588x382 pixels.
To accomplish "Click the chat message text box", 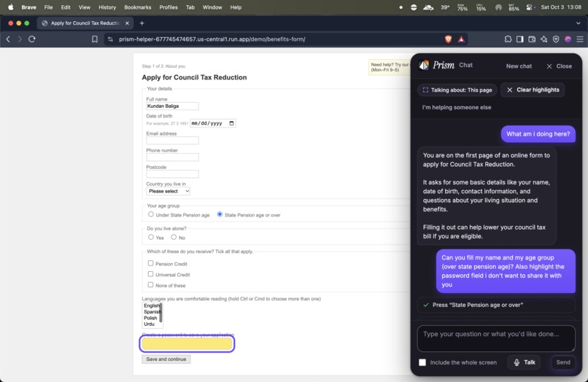I will (x=496, y=338).
